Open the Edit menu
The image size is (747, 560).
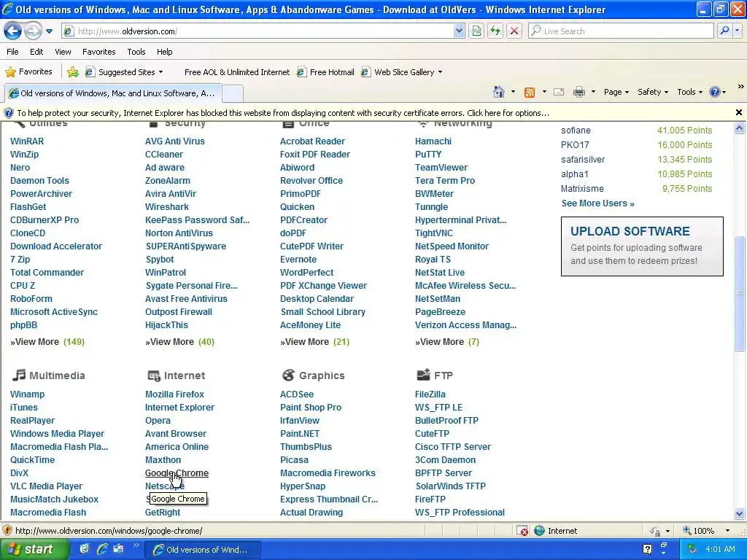tap(36, 52)
